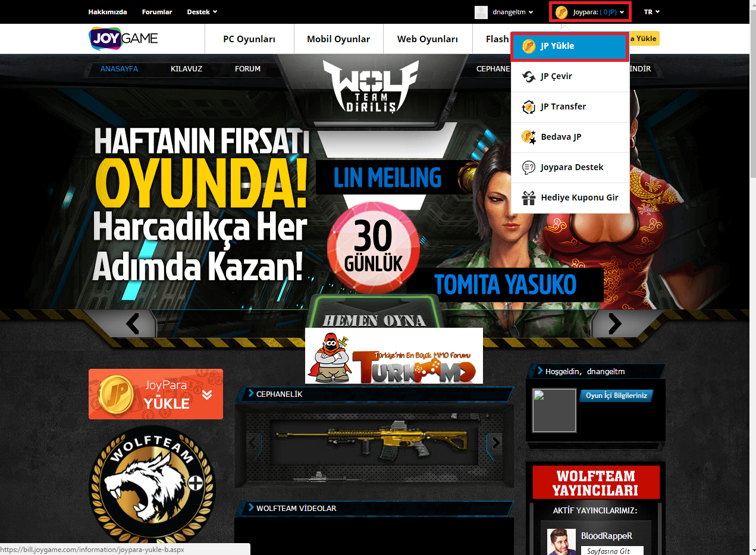756x555 pixels.
Task: Open the PC Oyunları tab
Action: click(x=249, y=39)
